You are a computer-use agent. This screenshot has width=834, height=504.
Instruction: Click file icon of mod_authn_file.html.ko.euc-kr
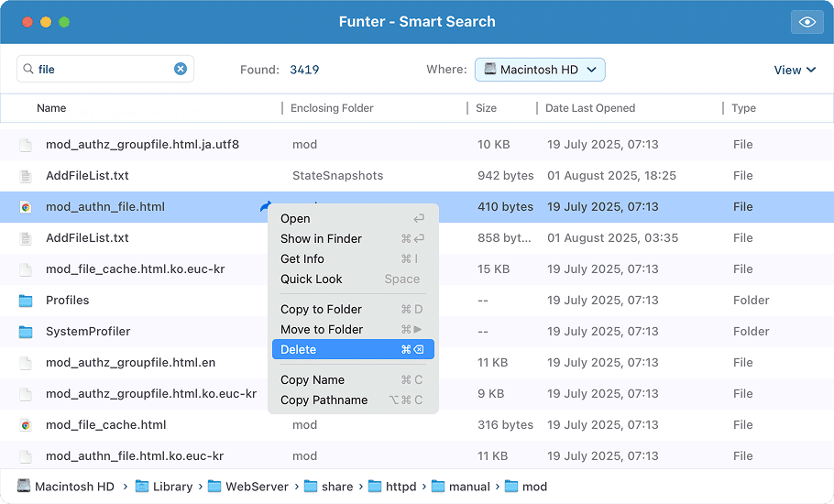[x=26, y=456]
